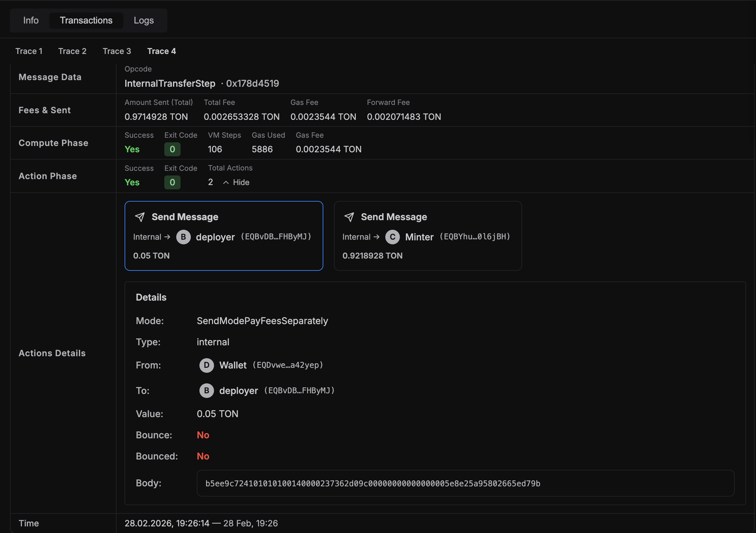This screenshot has width=756, height=533.
Task: Click the D avatar badge next to Wallet
Action: (x=206, y=365)
